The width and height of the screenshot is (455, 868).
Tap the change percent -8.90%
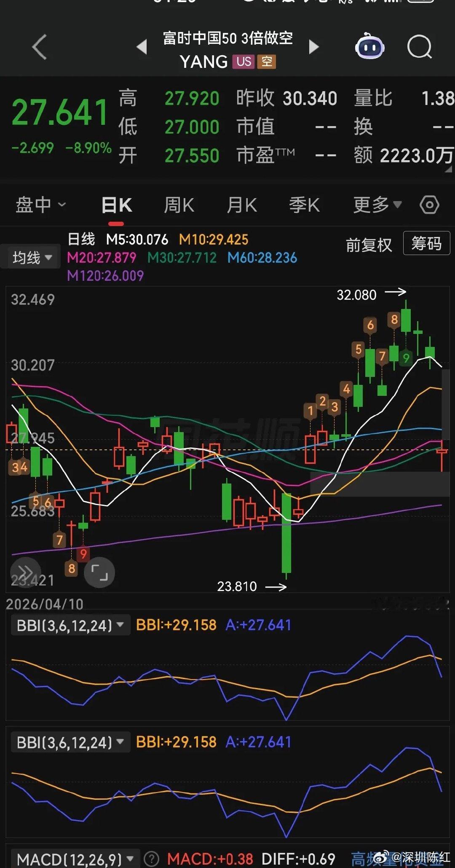pos(88,148)
